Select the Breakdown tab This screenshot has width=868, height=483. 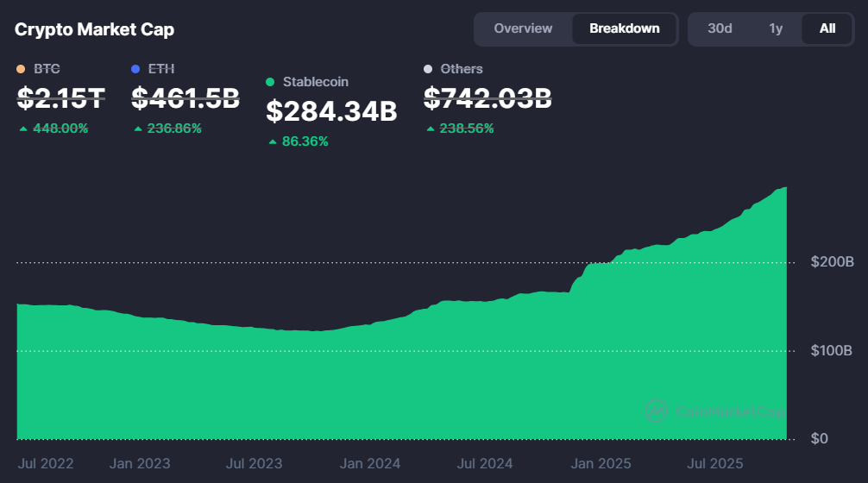pyautogui.click(x=624, y=28)
